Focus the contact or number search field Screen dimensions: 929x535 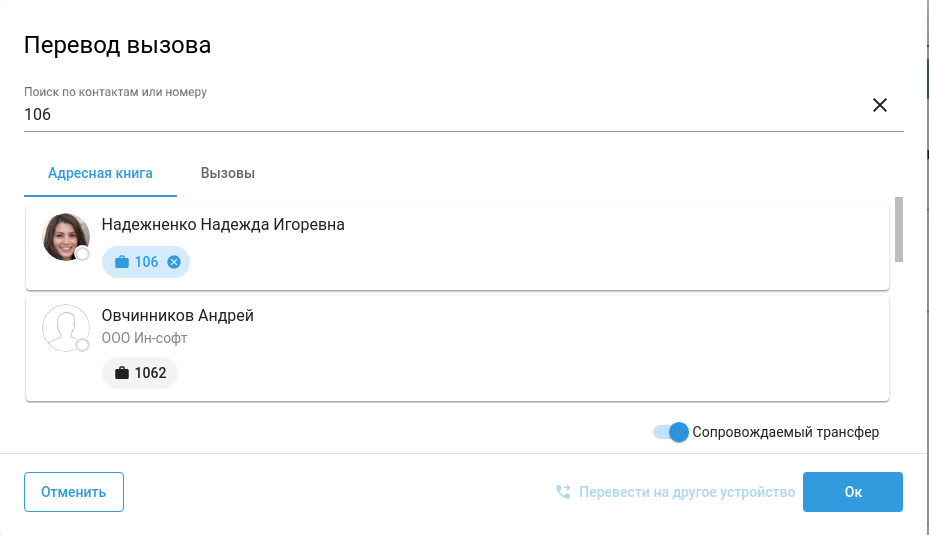(440, 114)
